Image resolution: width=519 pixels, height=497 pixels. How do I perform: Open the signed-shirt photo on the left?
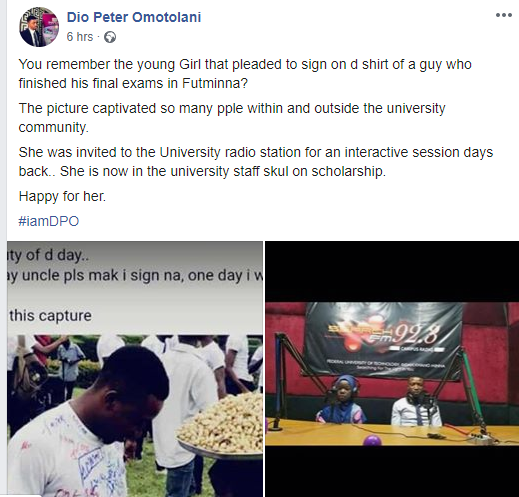[135, 369]
